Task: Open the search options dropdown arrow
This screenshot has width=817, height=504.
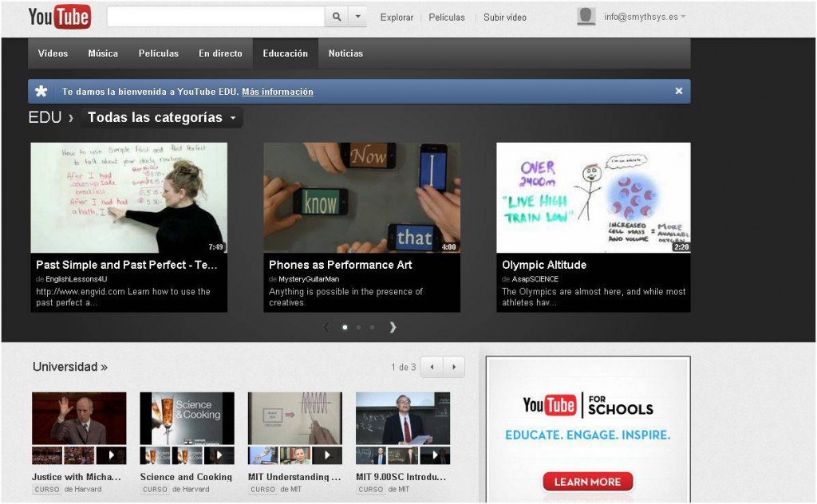Action: coord(357,17)
